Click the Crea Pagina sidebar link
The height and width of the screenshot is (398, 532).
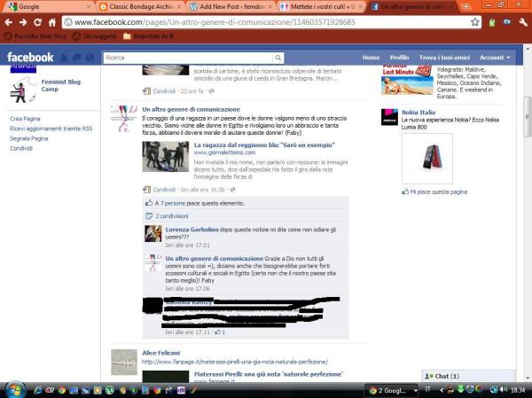click(x=25, y=118)
